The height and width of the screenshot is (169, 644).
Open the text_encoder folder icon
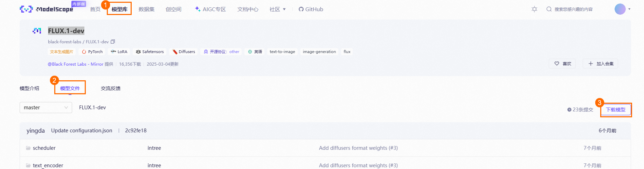pos(28,166)
